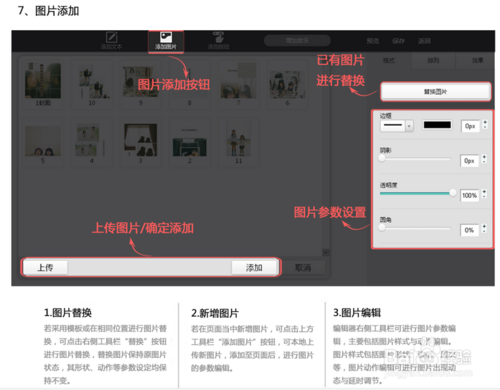Select the image thumbnail numbered 11

click(238, 143)
